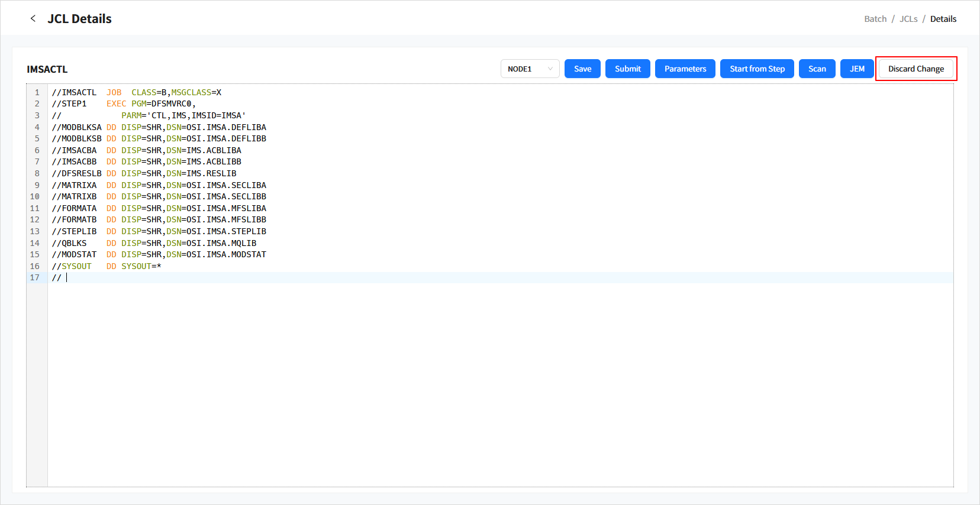Go to Batch in the breadcrumb

coord(875,19)
